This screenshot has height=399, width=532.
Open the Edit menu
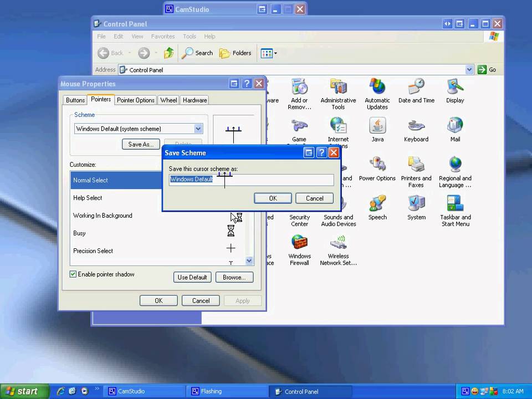[x=118, y=37]
